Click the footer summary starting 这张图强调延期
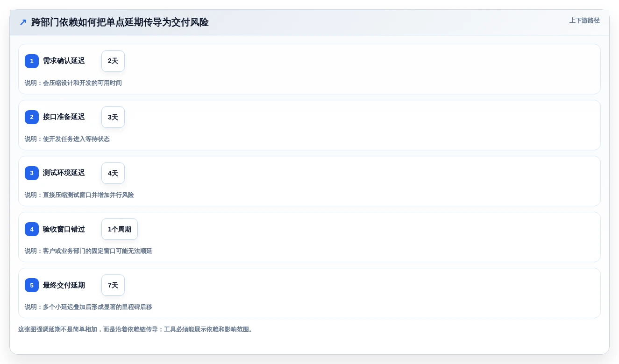The height and width of the screenshot is (364, 619). (x=137, y=329)
